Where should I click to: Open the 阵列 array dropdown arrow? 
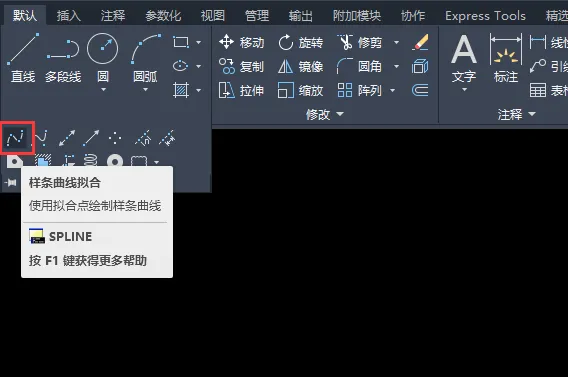(392, 90)
